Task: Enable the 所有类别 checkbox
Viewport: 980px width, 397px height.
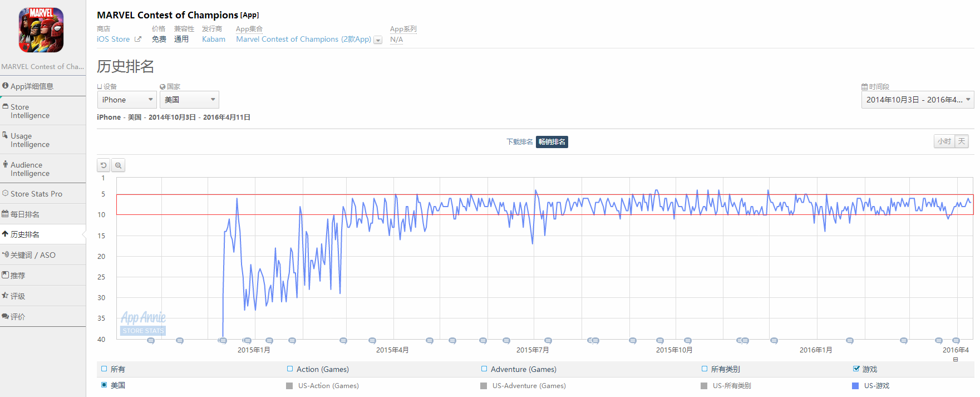Action: pyautogui.click(x=705, y=369)
